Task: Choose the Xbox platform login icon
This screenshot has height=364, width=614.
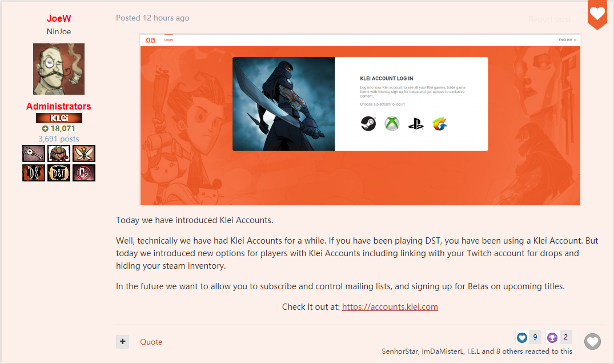Action: pyautogui.click(x=392, y=124)
